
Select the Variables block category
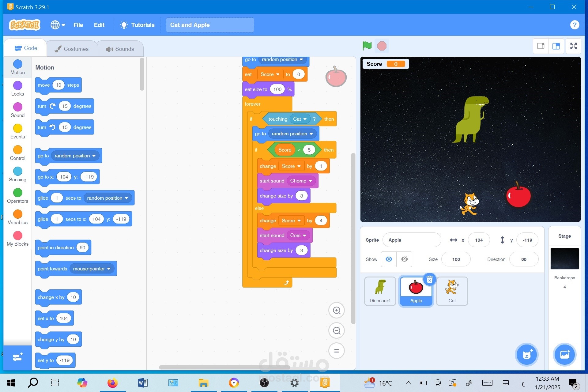point(17,217)
